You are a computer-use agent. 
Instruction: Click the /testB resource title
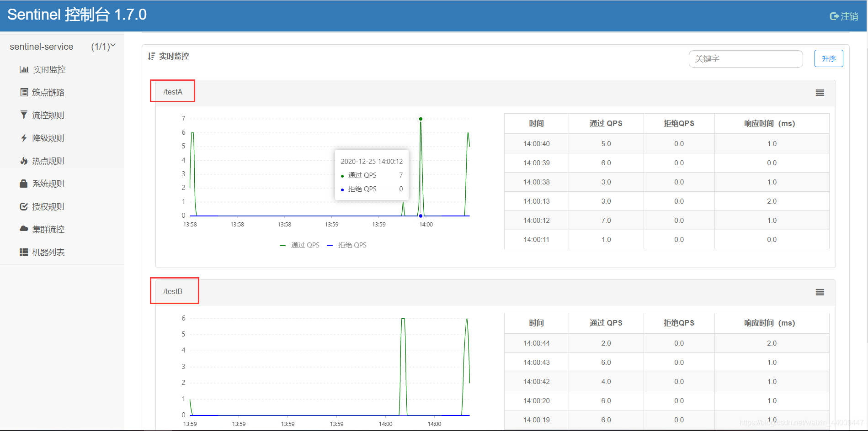click(x=173, y=291)
